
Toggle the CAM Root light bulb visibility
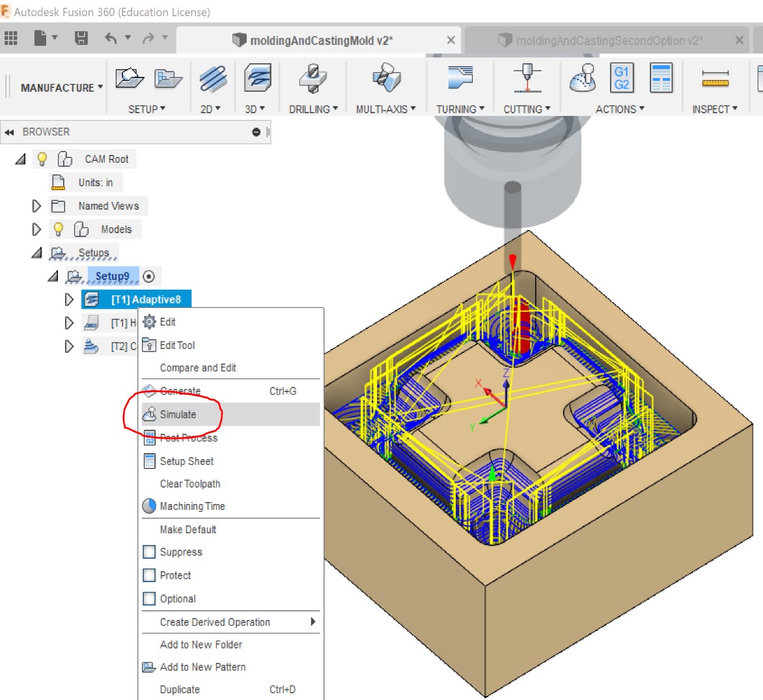pyautogui.click(x=42, y=159)
